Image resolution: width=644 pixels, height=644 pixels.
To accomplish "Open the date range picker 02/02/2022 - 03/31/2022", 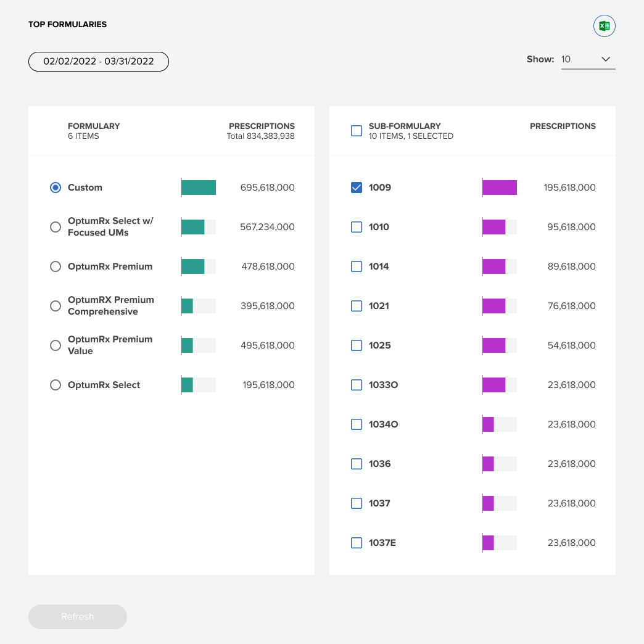I will pyautogui.click(x=99, y=62).
